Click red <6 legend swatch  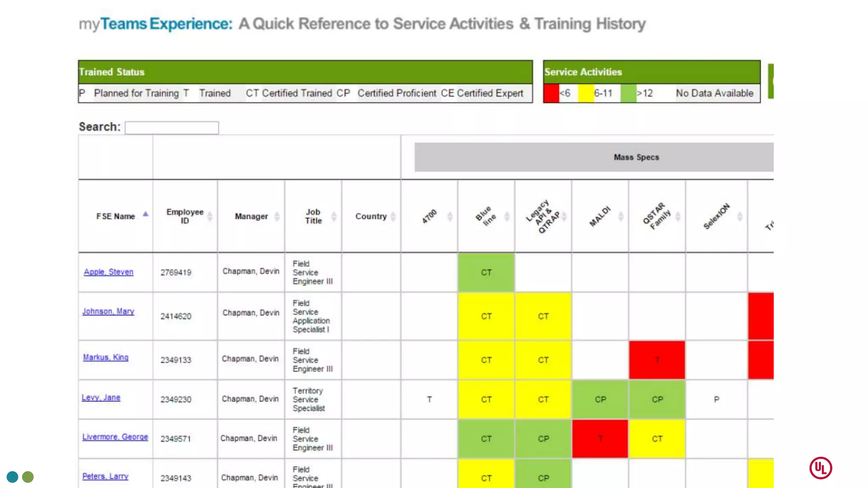tap(551, 93)
